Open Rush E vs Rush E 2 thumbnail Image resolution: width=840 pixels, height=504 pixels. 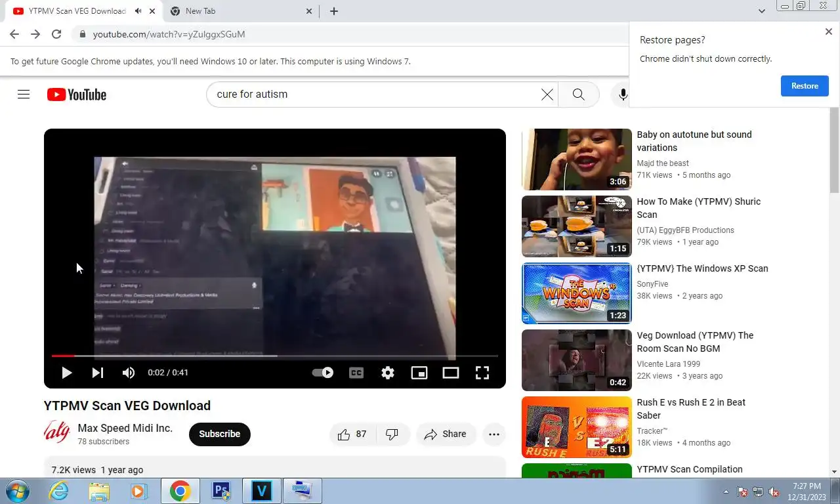pyautogui.click(x=577, y=427)
